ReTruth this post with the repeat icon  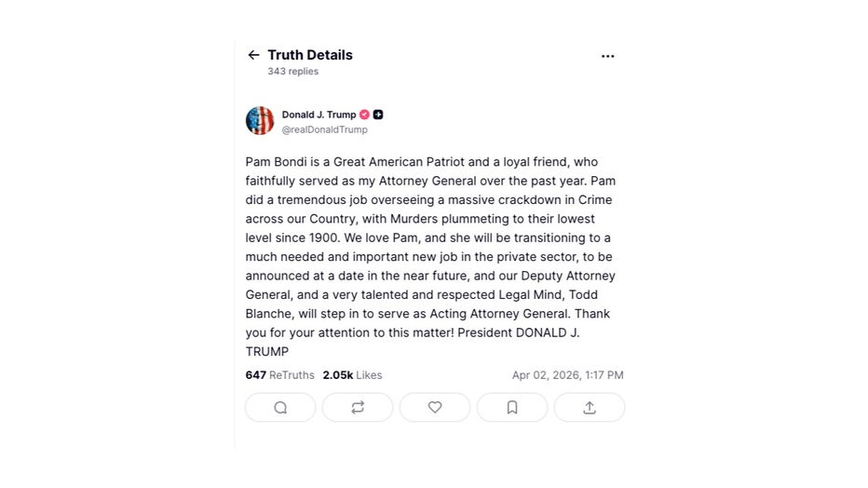coord(358,407)
